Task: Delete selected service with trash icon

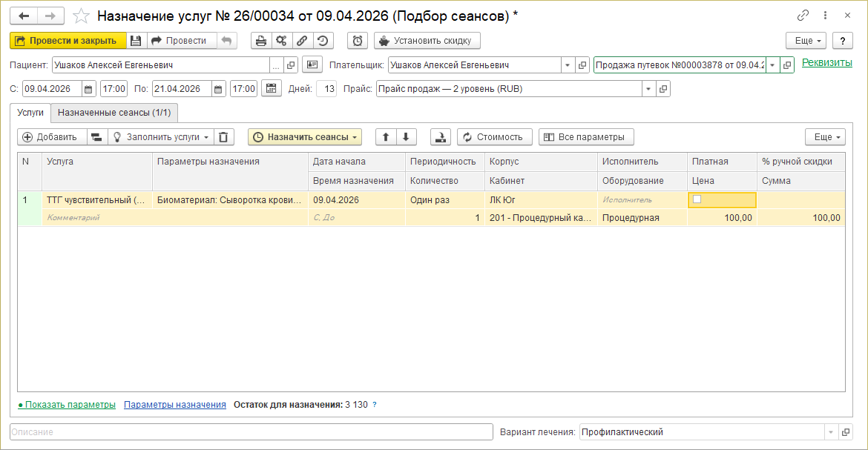Action: (x=223, y=136)
